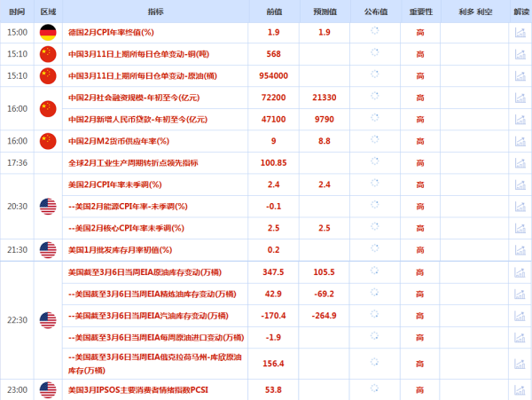The height and width of the screenshot is (400, 532).
Task: Click the 区域 column header
Action: tap(48, 12)
